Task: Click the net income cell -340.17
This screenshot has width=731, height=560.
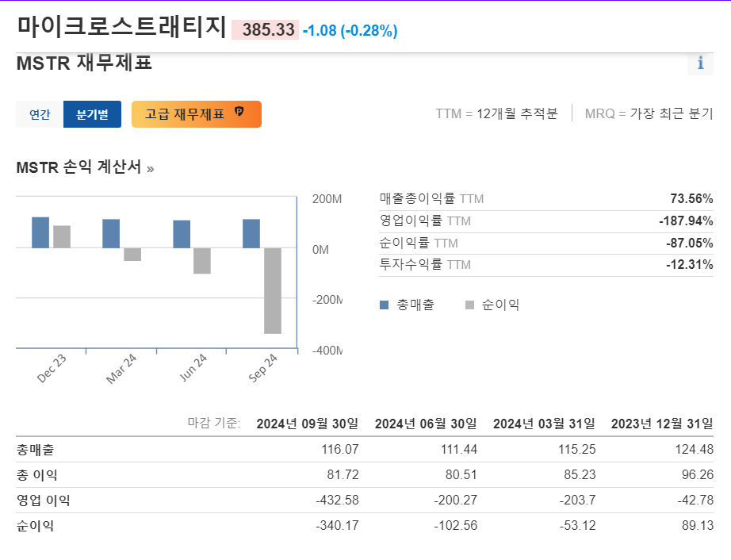Action: click(x=337, y=526)
